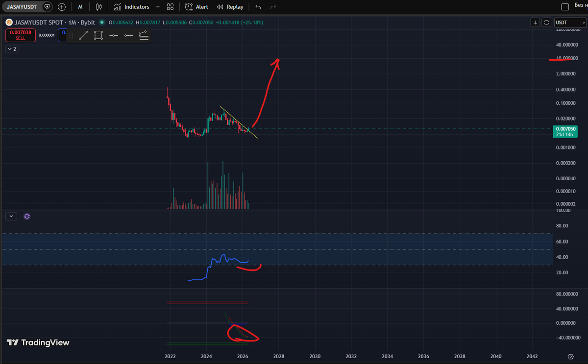Click the −40.000000 lower pane scale label

[567, 338]
